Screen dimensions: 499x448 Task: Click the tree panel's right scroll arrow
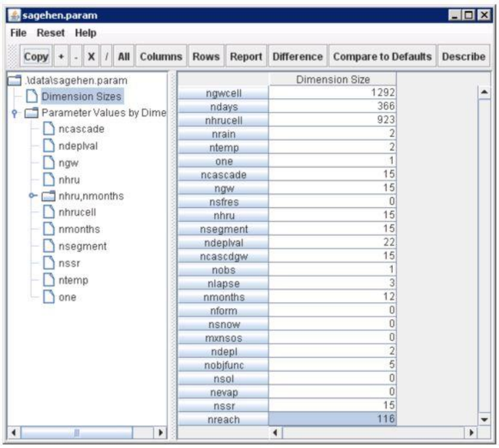161,432
